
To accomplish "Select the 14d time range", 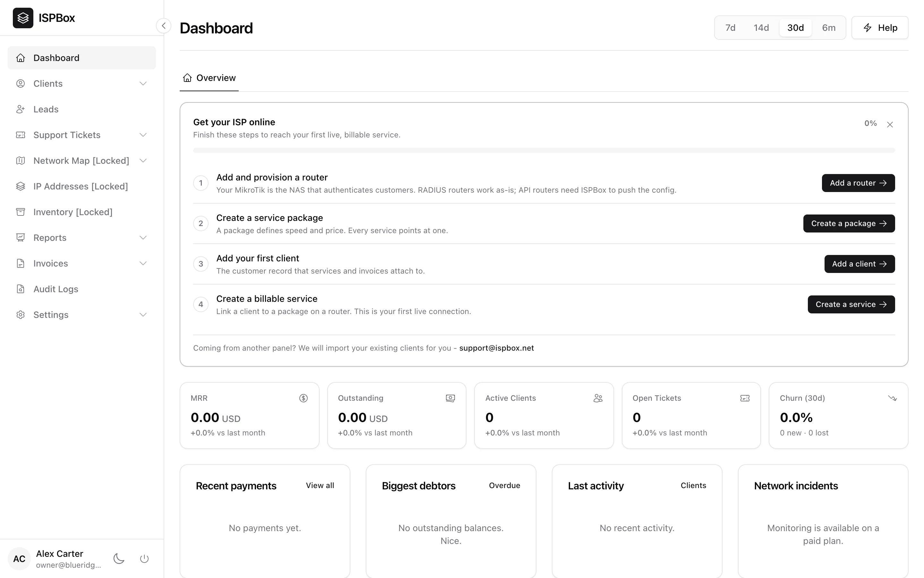I will click(x=761, y=28).
